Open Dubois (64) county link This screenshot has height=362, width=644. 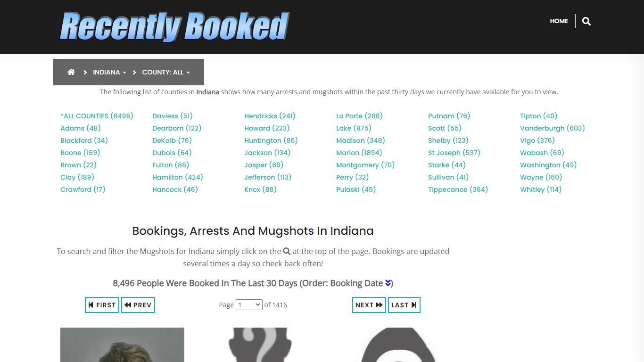pos(172,153)
